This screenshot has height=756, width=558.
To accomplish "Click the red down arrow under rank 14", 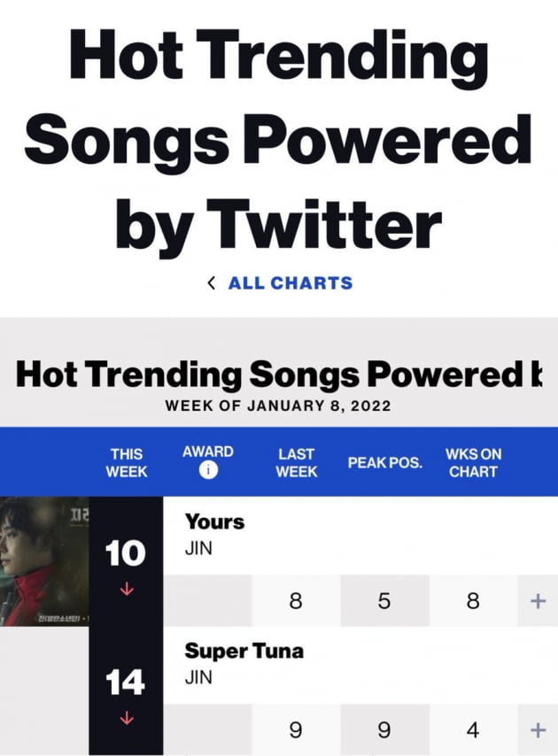I will 127,718.
